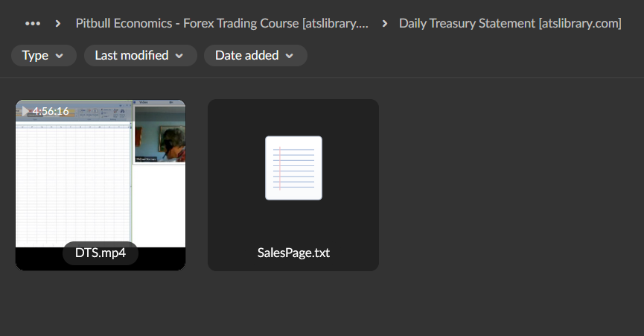Open the Type filter dropdown
Image resolution: width=644 pixels, height=336 pixels.
[43, 55]
